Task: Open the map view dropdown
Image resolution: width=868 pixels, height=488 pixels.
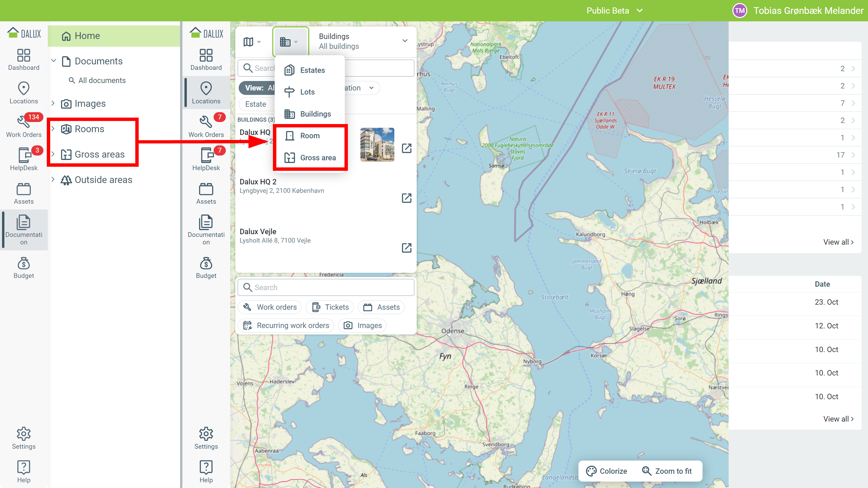Action: tap(252, 42)
